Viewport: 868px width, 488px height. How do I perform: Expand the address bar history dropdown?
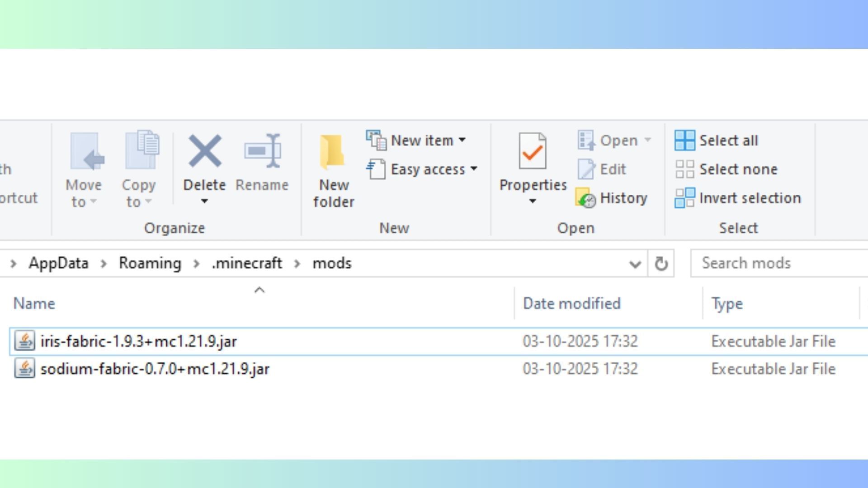(x=635, y=264)
